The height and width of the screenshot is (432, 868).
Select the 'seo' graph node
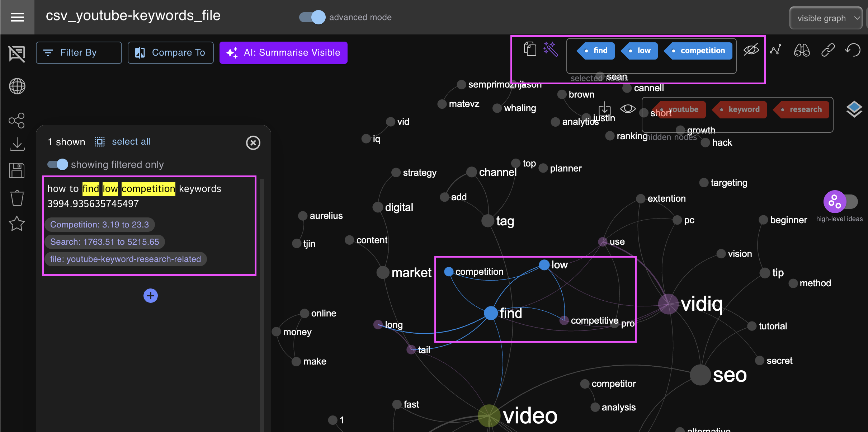(700, 375)
